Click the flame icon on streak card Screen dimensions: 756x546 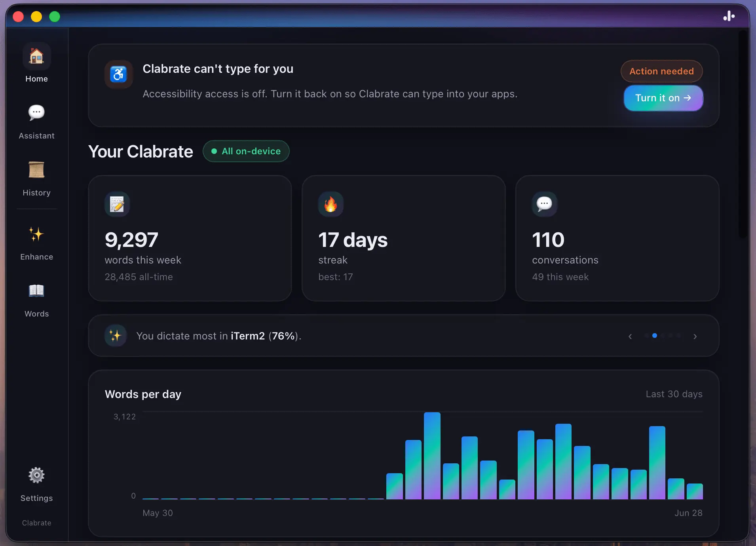[331, 204]
